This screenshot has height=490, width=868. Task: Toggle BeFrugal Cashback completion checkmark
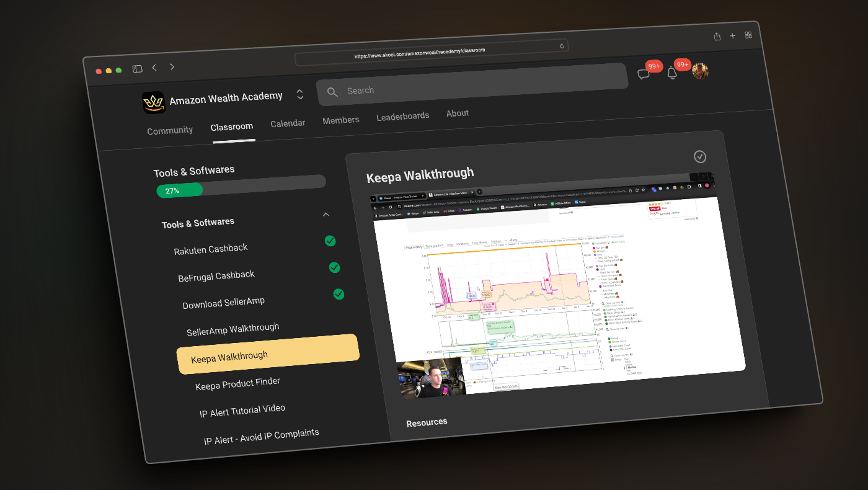click(x=334, y=267)
